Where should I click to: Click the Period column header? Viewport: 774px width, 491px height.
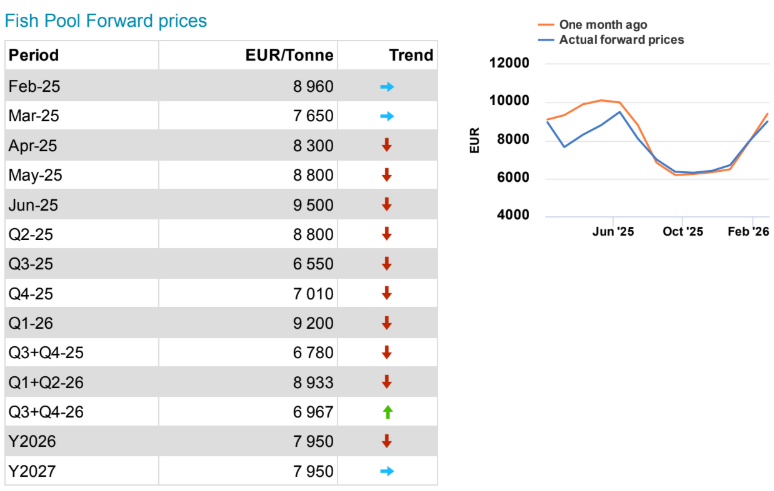pos(33,55)
